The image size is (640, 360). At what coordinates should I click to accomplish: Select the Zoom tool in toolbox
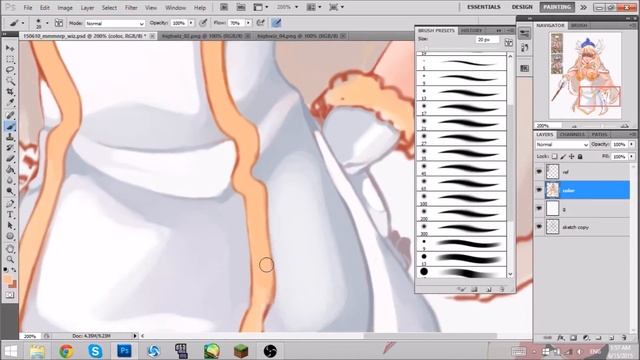point(10,260)
